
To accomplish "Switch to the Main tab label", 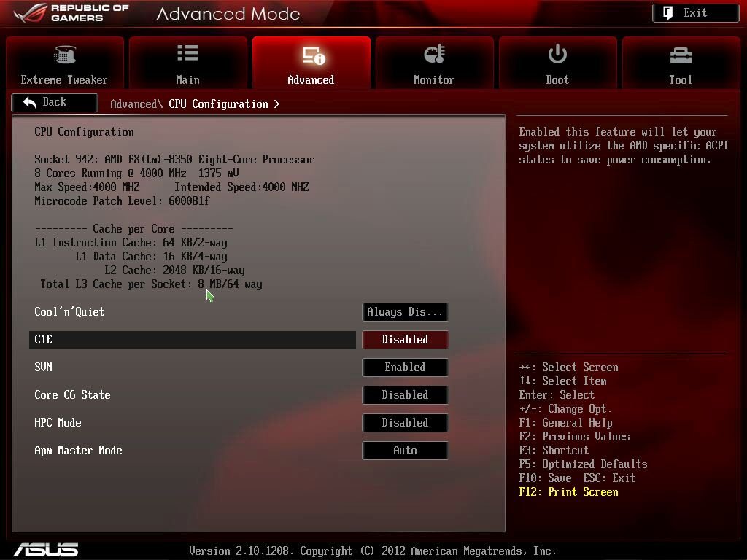I will click(187, 80).
